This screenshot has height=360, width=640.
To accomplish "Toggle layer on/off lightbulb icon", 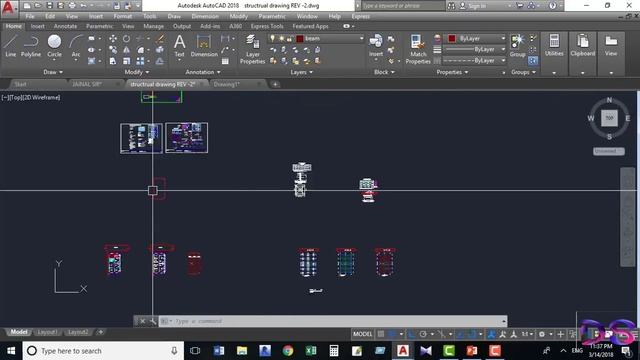I will tap(273, 38).
